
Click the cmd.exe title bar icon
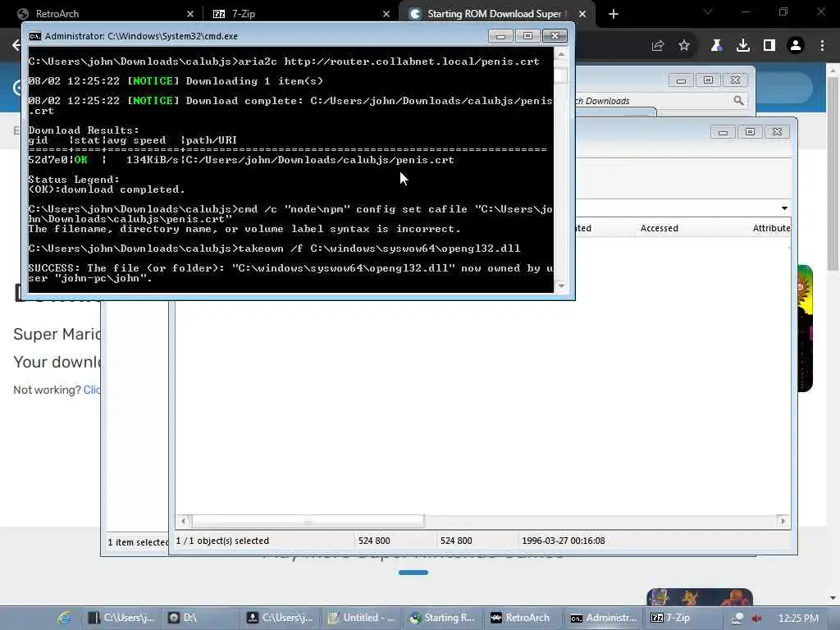tap(34, 36)
